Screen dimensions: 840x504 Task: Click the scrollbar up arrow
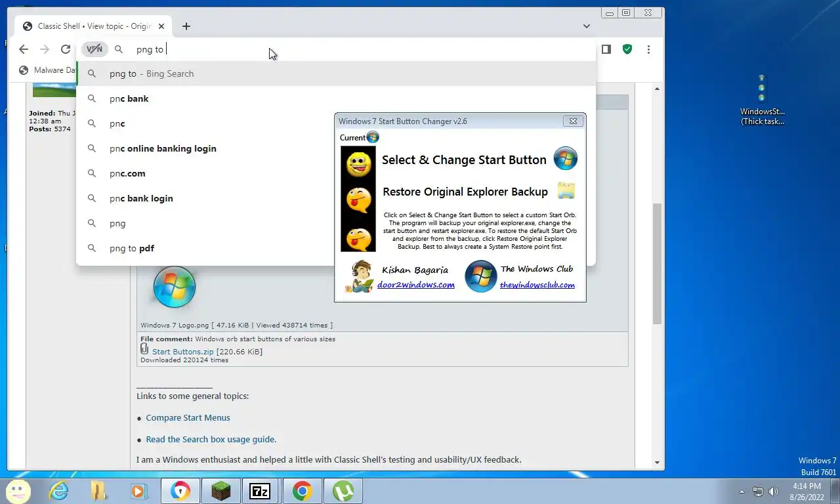pyautogui.click(x=657, y=89)
